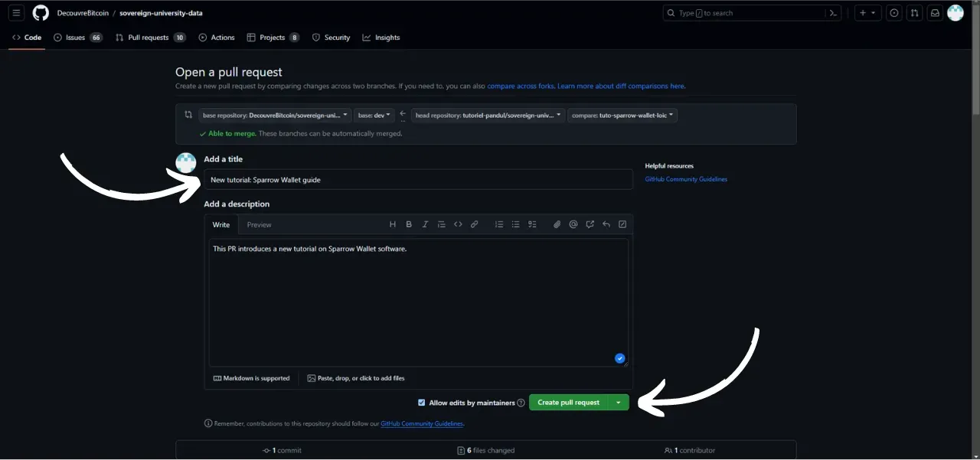
Task: Uncheck Allow edits by maintainers
Action: [422, 403]
